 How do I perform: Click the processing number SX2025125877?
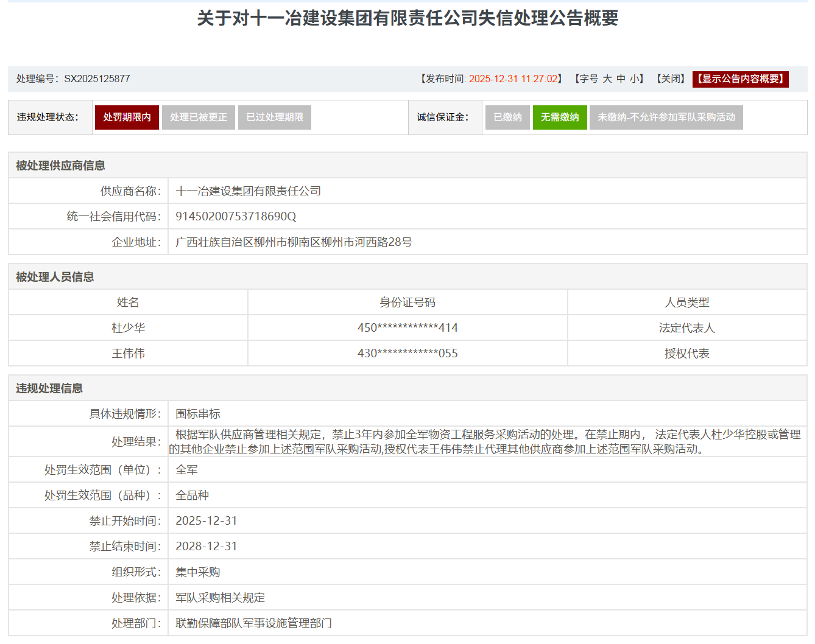click(x=97, y=79)
